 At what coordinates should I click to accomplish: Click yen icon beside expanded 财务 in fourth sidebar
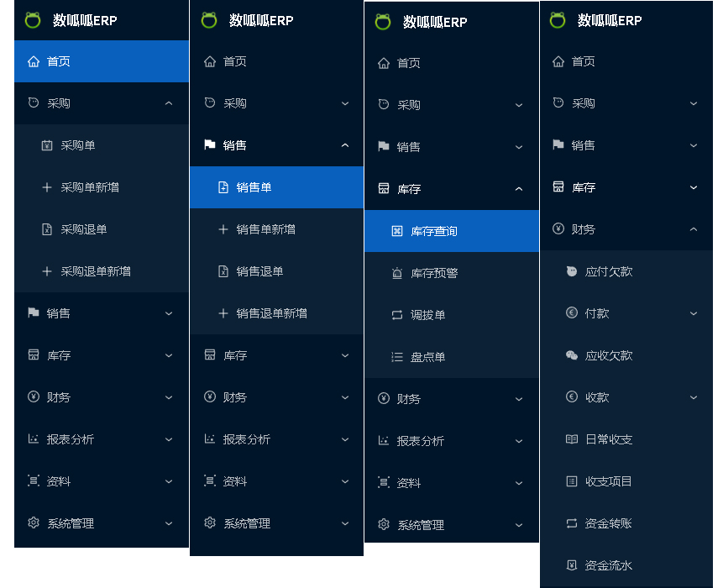point(558,228)
